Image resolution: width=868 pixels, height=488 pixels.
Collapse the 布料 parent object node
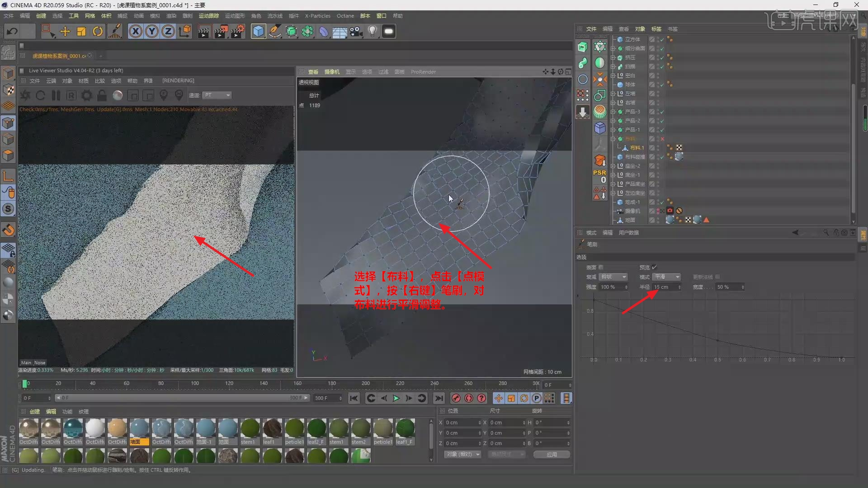click(x=613, y=139)
